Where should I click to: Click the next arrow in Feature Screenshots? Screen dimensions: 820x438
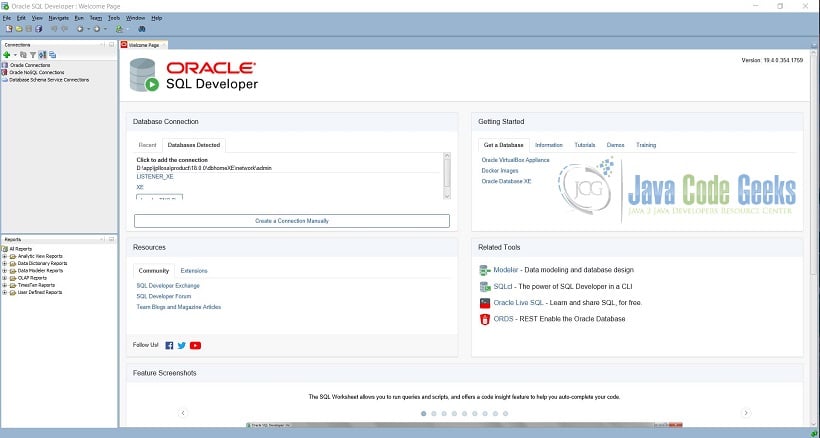click(x=746, y=413)
